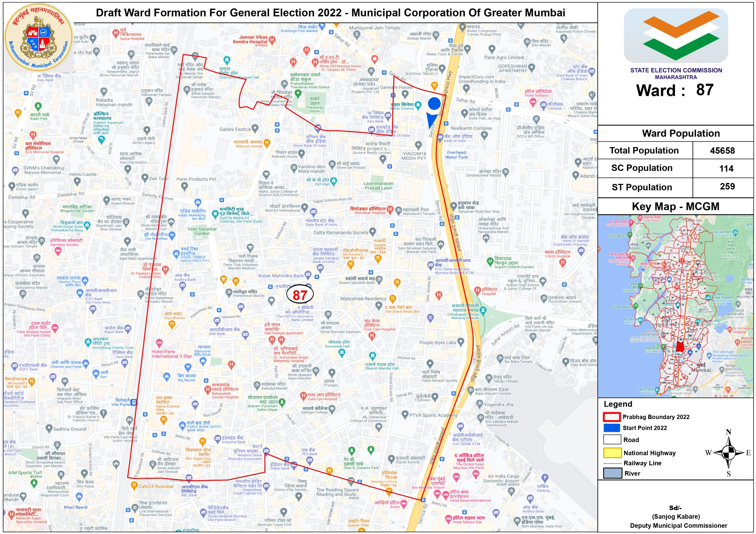Click the red 87 ward number oval
Viewport: 756px width, 534px height.
coord(299,295)
